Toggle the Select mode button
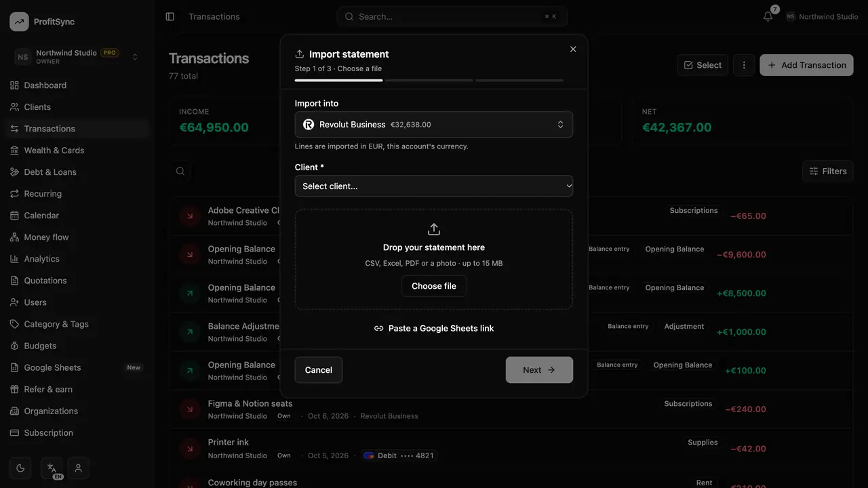This screenshot has height=488, width=868. click(703, 65)
